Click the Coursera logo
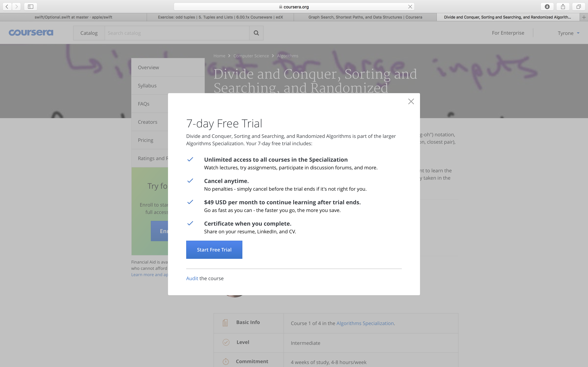 click(31, 33)
